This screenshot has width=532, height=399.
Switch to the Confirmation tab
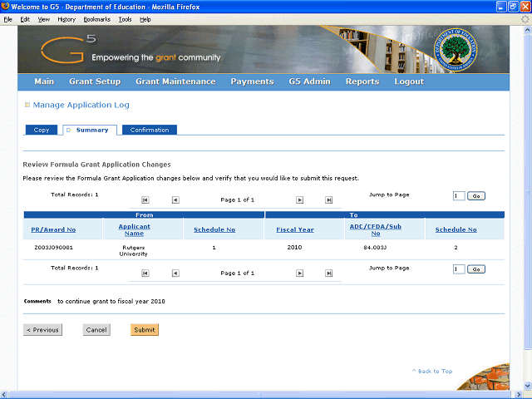point(150,130)
